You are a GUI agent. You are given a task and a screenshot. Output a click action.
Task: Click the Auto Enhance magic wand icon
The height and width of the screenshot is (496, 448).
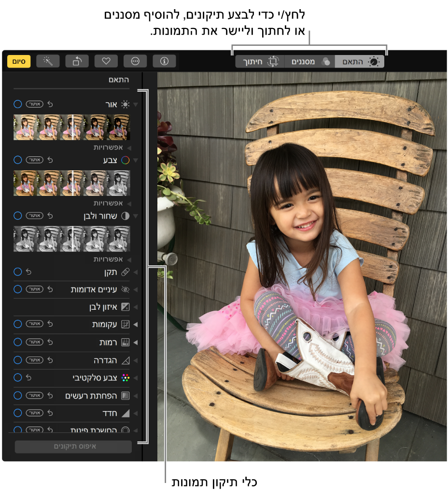[48, 61]
